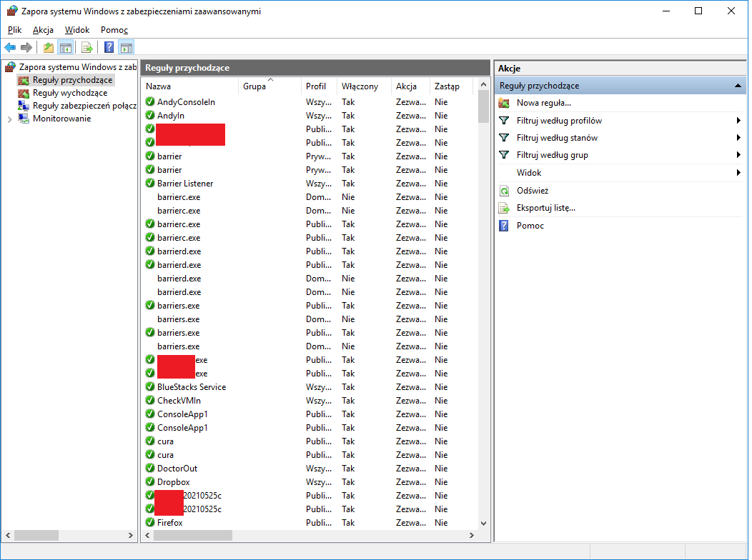Click Eksportuj listę... action link
Image resolution: width=752 pixels, height=560 pixels.
point(546,208)
